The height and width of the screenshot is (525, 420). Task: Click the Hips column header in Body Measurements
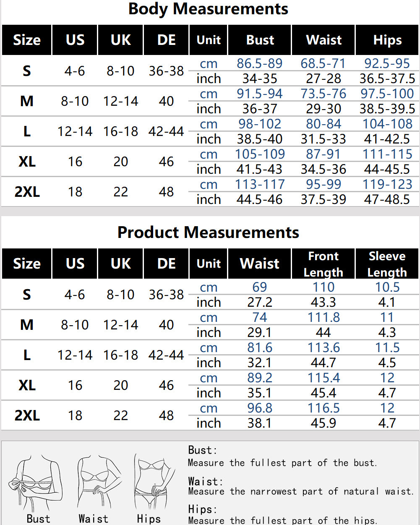pos(387,40)
